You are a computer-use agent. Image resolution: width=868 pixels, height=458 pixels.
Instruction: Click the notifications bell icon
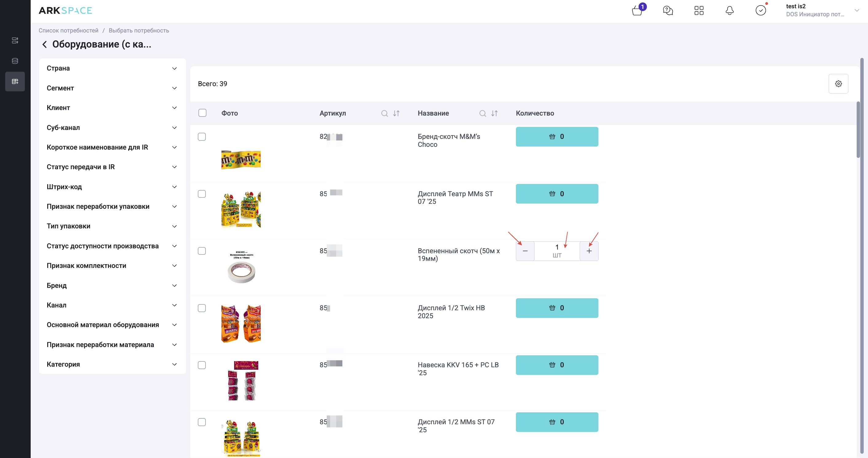pos(729,10)
